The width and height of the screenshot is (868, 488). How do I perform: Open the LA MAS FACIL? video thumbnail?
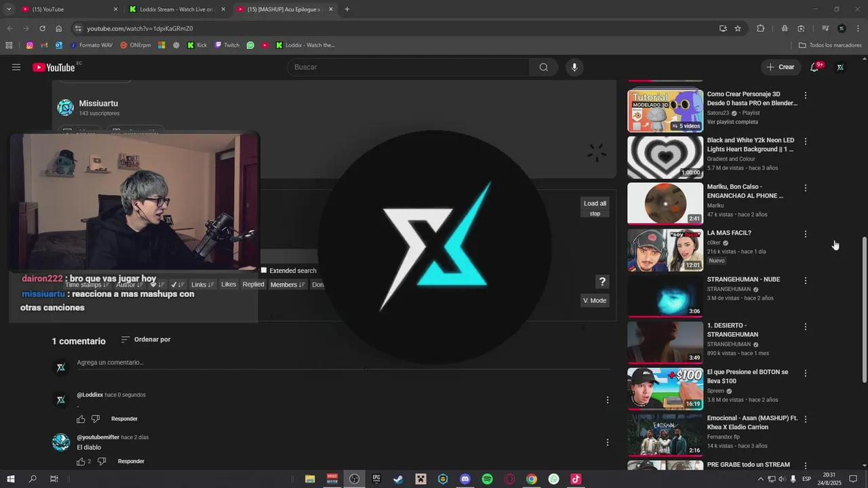click(x=665, y=250)
